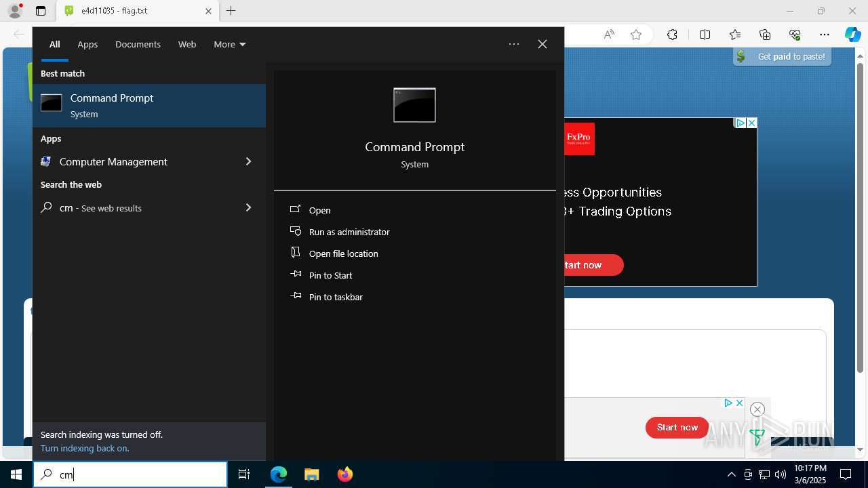Select cm - See web results
The width and height of the screenshot is (868, 488).
tap(100, 208)
